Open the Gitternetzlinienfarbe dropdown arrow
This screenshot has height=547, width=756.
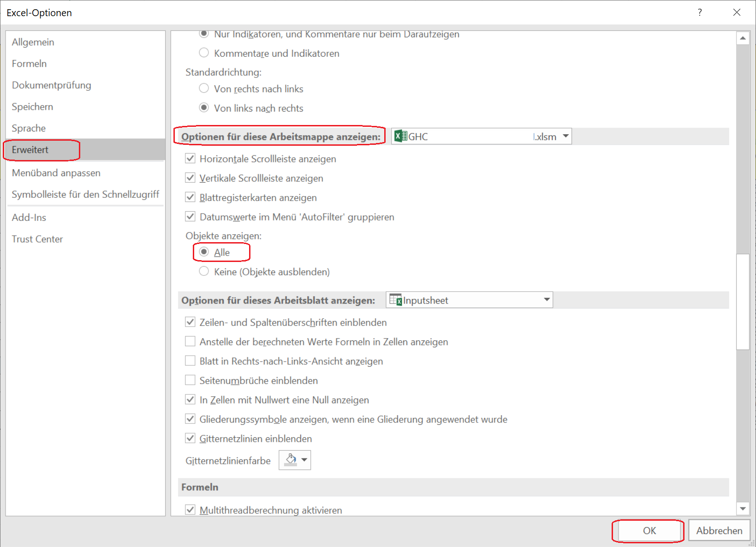tap(304, 460)
